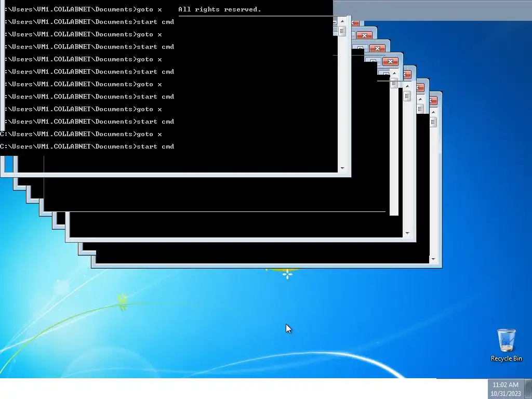Click the Show desktop strip beside the clock
The width and height of the screenshot is (532, 399).
point(528,389)
